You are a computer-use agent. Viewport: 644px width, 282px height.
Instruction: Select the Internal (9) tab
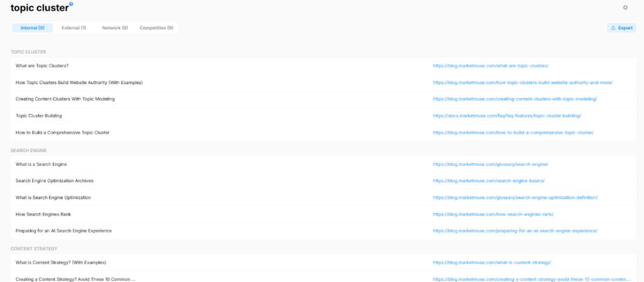[33, 28]
